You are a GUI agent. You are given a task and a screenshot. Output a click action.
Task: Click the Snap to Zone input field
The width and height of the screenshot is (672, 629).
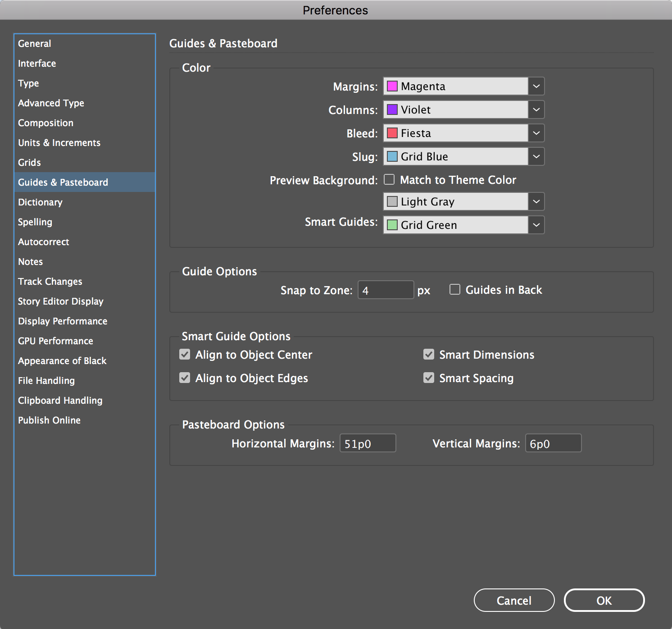(386, 290)
